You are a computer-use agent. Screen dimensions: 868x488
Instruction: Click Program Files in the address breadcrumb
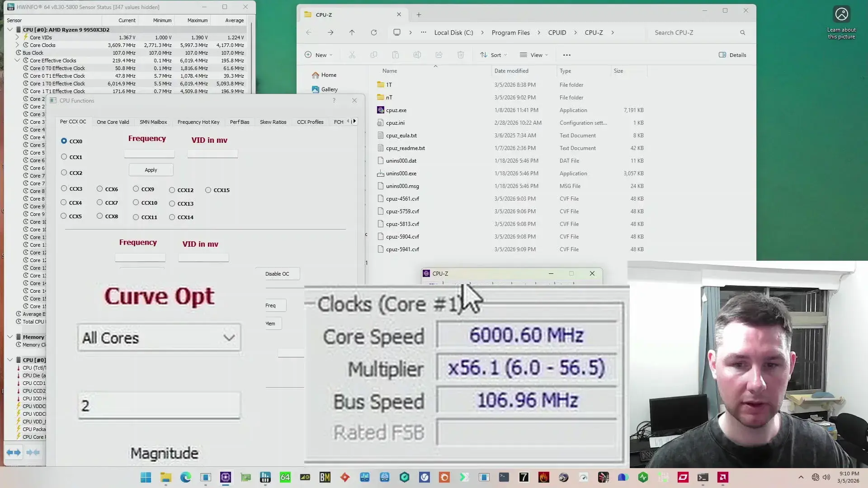tap(510, 33)
